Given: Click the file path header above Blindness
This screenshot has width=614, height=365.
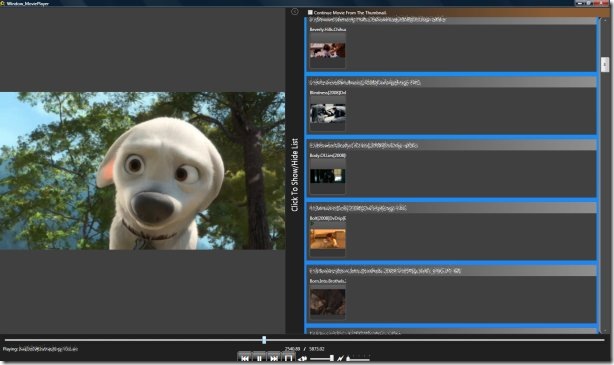Looking at the screenshot, I should point(451,82).
